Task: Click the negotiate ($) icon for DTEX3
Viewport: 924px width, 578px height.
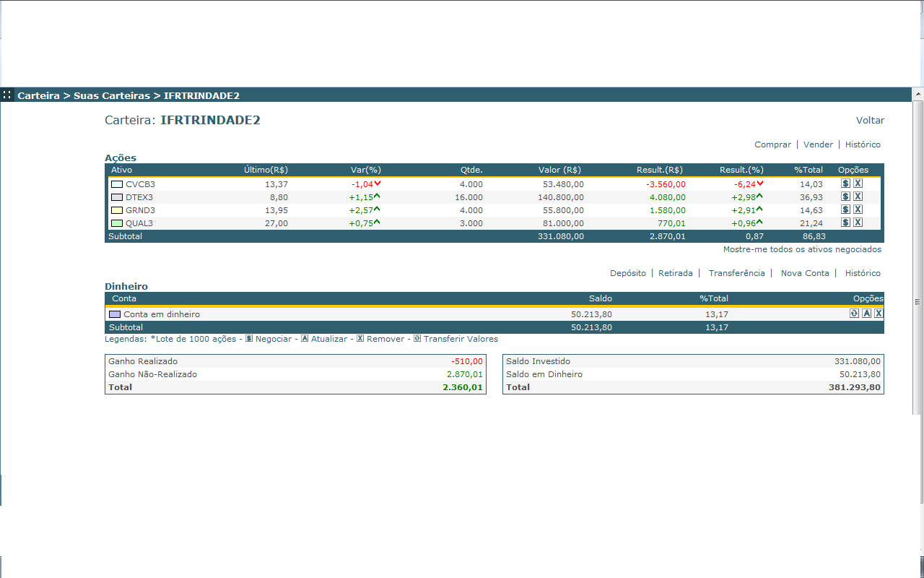Action: click(846, 197)
